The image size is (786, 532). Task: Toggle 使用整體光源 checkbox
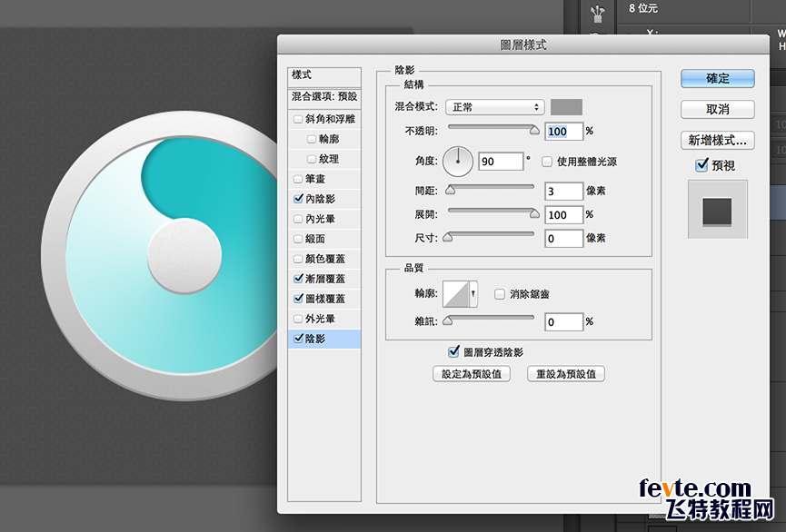547,162
